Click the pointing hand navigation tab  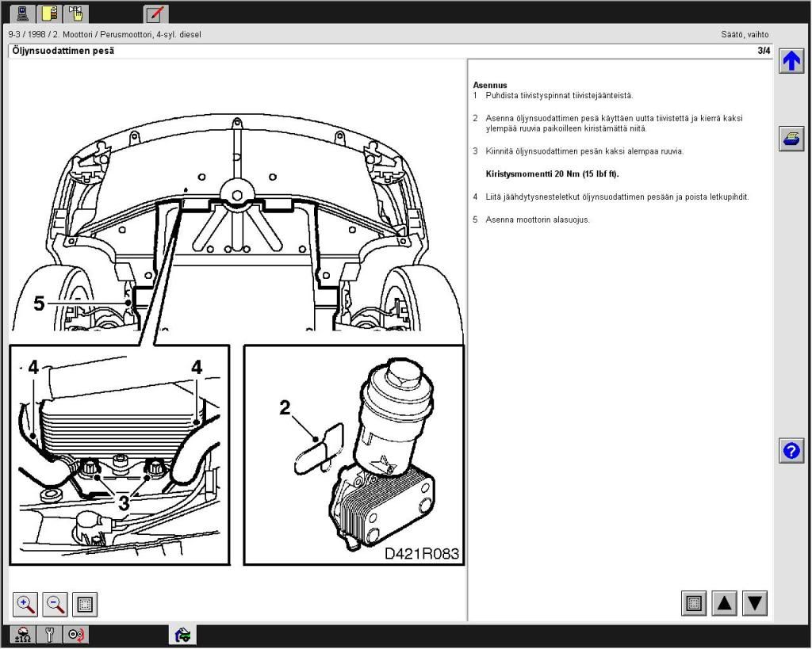coord(76,13)
